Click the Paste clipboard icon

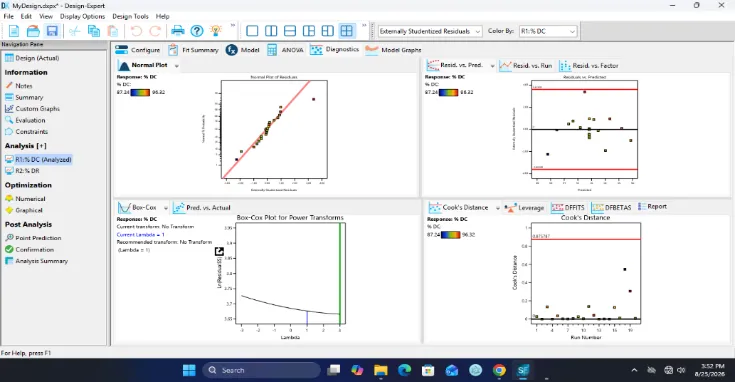tap(112, 31)
